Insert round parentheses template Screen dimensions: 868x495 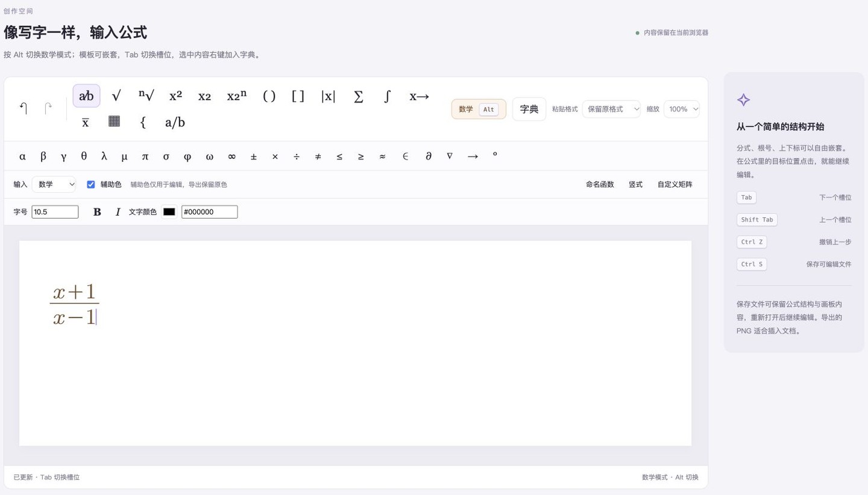tap(269, 96)
